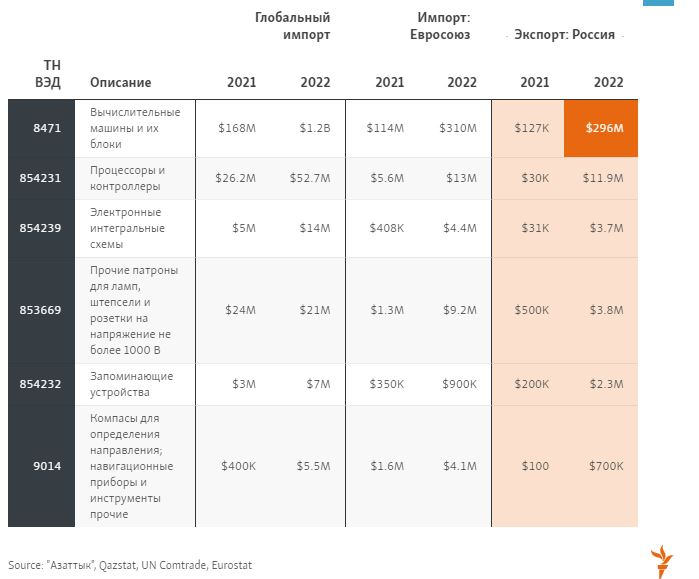Click the $11.9M Russia export value
The height and width of the screenshot is (579, 699).
[x=602, y=178]
